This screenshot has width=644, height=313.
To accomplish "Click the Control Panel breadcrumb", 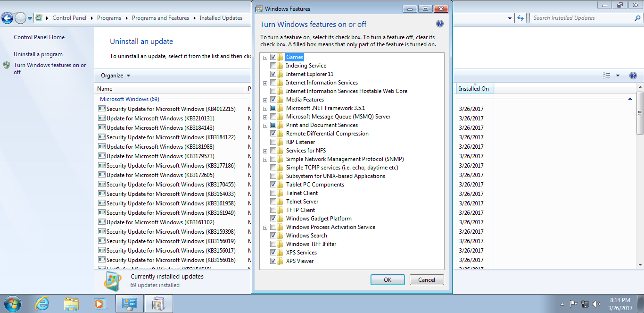I will pos(69,18).
